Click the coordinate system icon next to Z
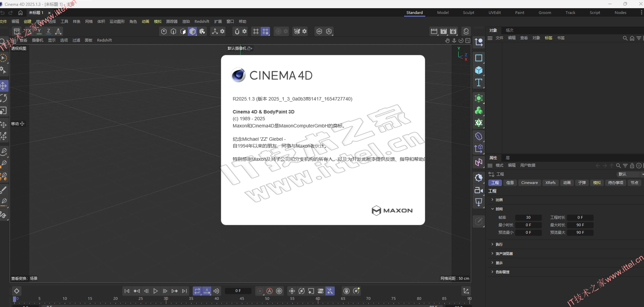The image size is (644, 307). 58,31
